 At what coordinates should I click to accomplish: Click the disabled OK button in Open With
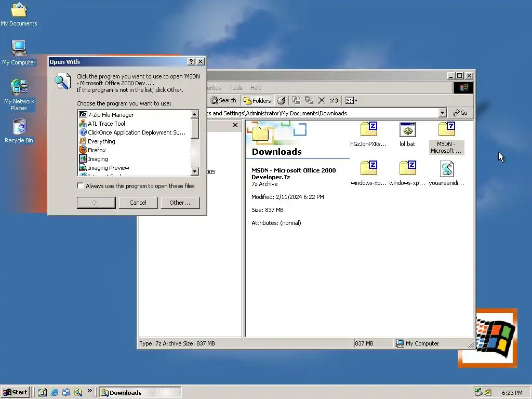pos(96,203)
